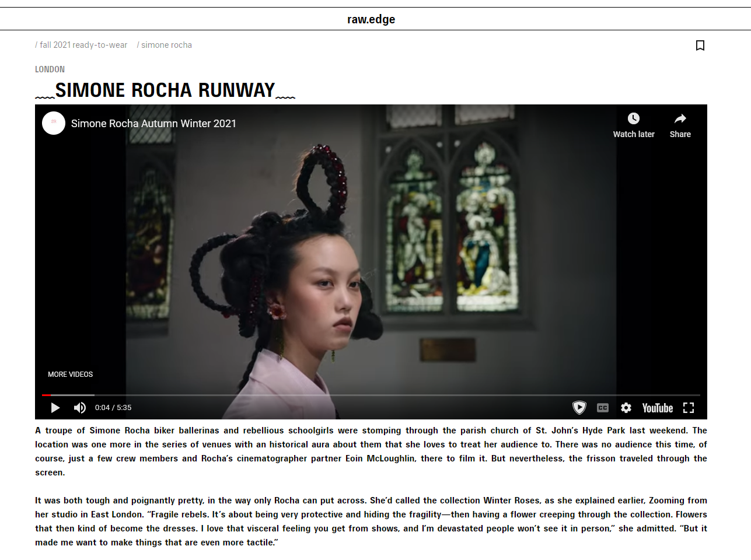Open video settings gear
The height and width of the screenshot is (560, 751).
pyautogui.click(x=626, y=408)
